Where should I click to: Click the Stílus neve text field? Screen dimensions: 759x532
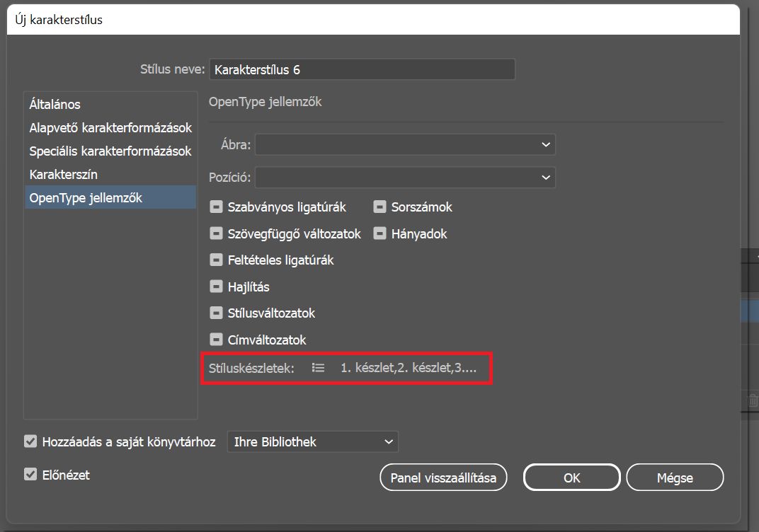point(362,70)
